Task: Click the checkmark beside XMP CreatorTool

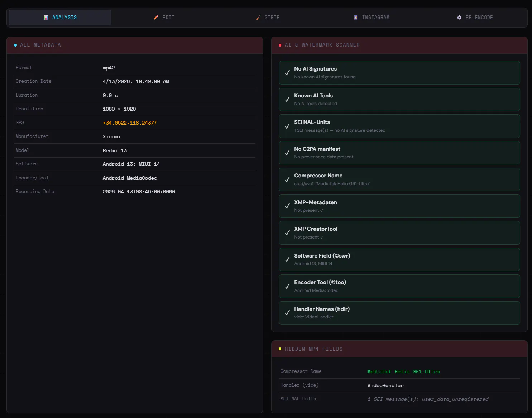Action: (x=287, y=233)
